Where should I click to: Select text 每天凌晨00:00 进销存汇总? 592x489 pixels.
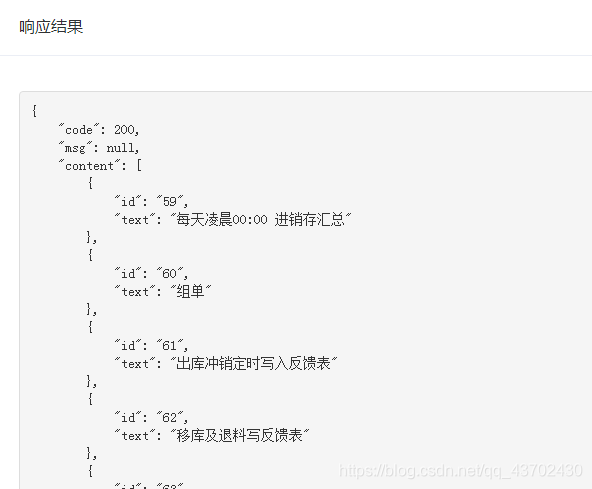(x=261, y=219)
